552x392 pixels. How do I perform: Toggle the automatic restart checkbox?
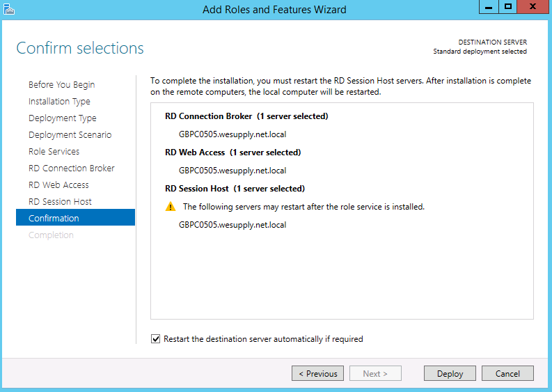pyautogui.click(x=156, y=339)
